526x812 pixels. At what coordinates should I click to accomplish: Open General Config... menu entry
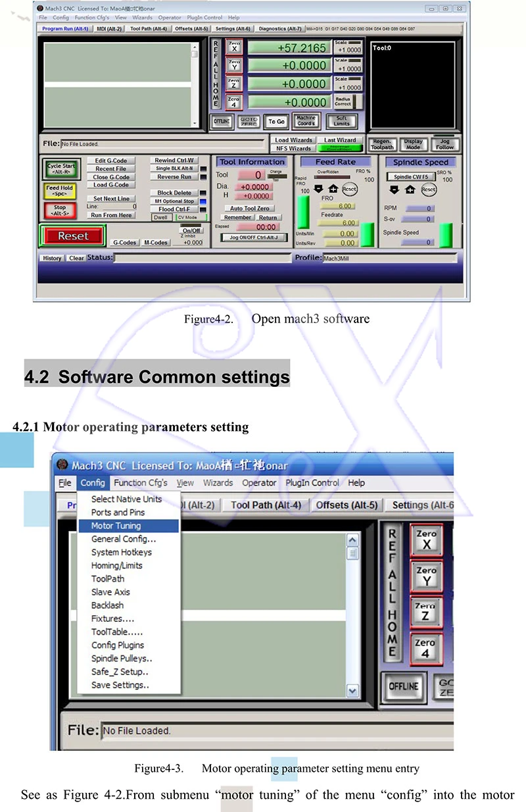pos(129,539)
